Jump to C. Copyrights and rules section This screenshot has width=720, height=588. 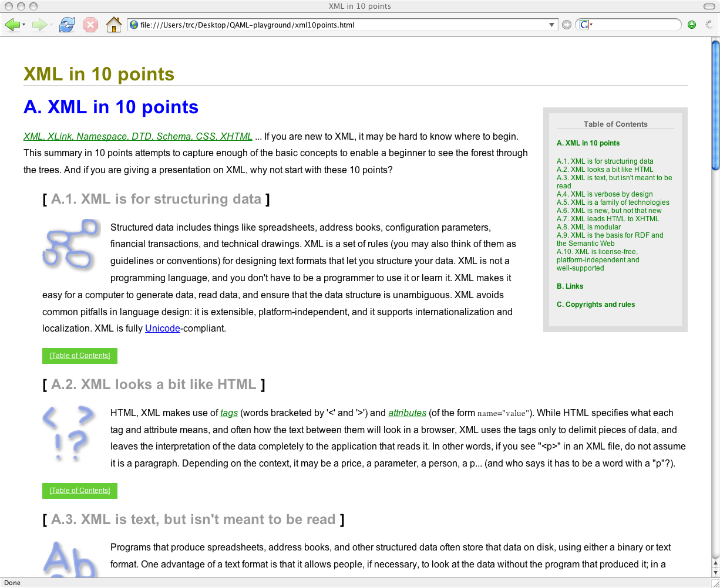595,305
